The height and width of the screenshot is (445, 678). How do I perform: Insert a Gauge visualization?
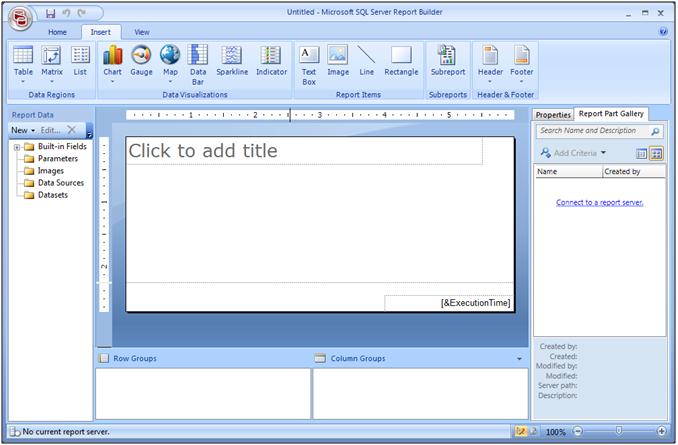(x=141, y=61)
